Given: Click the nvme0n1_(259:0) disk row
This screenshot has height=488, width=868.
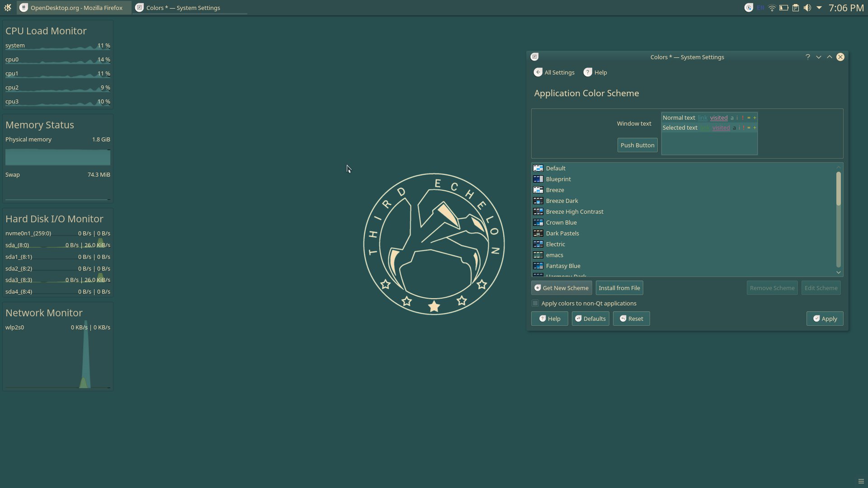Looking at the screenshot, I should [x=58, y=234].
